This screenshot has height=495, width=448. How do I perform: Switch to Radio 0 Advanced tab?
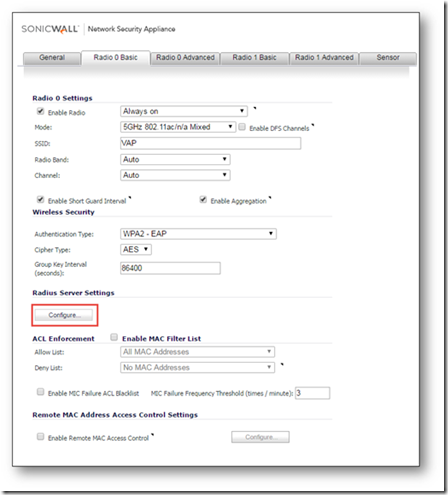tap(185, 58)
